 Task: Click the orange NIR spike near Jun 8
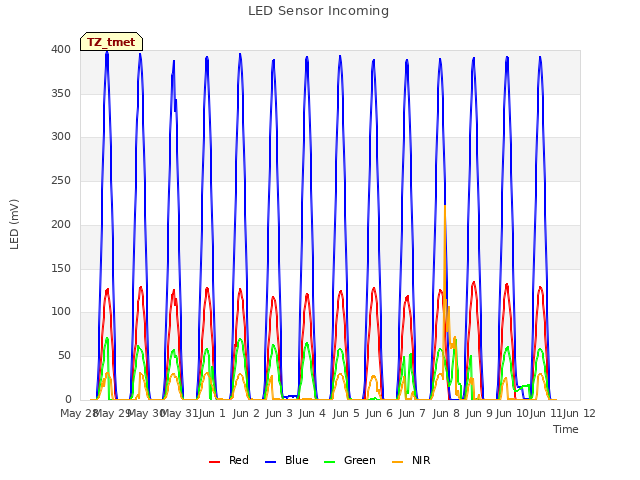pos(445,253)
